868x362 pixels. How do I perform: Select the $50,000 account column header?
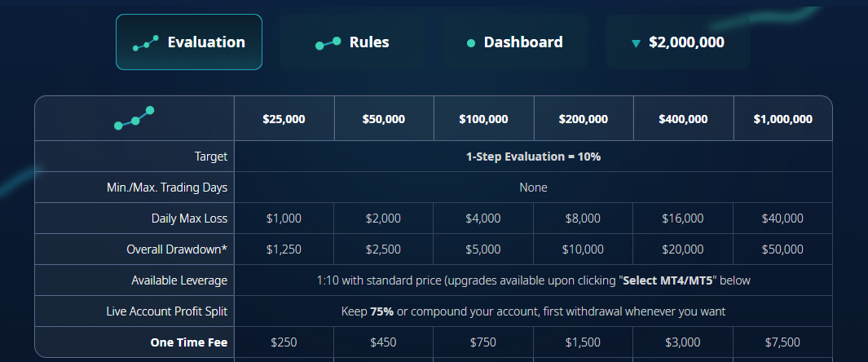tap(384, 119)
